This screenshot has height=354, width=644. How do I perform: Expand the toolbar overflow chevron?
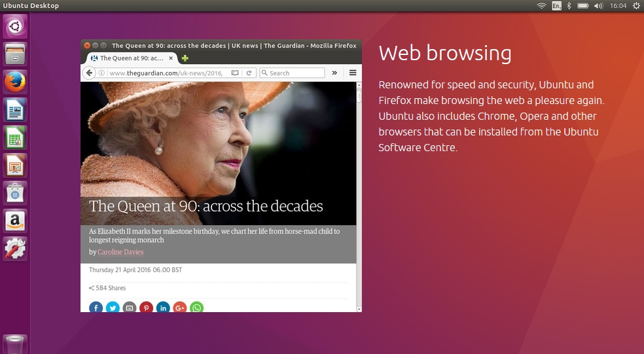(334, 73)
